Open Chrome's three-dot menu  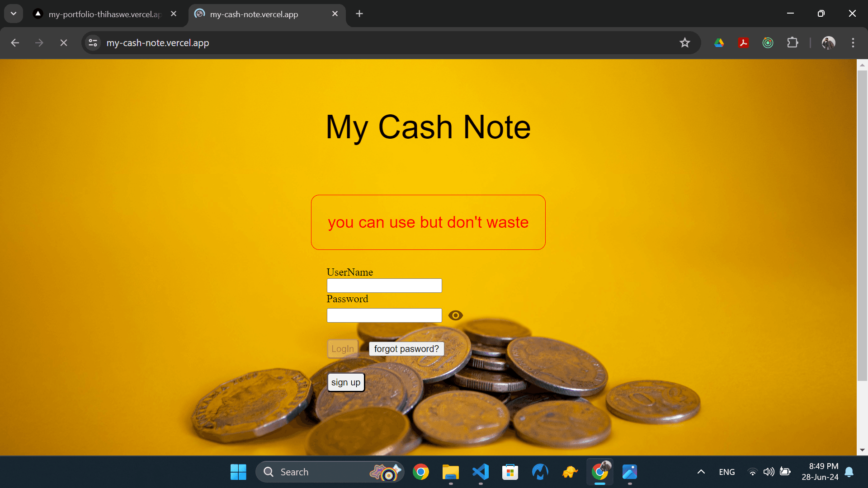[x=853, y=42]
